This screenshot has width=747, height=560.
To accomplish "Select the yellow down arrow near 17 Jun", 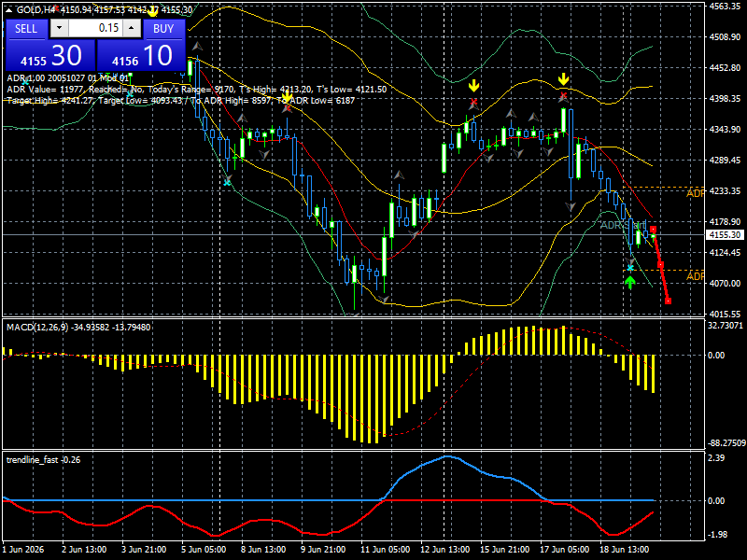I will pyautogui.click(x=564, y=79).
